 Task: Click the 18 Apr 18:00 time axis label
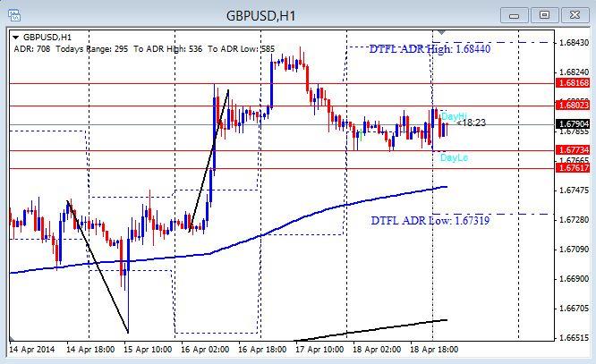(x=434, y=349)
